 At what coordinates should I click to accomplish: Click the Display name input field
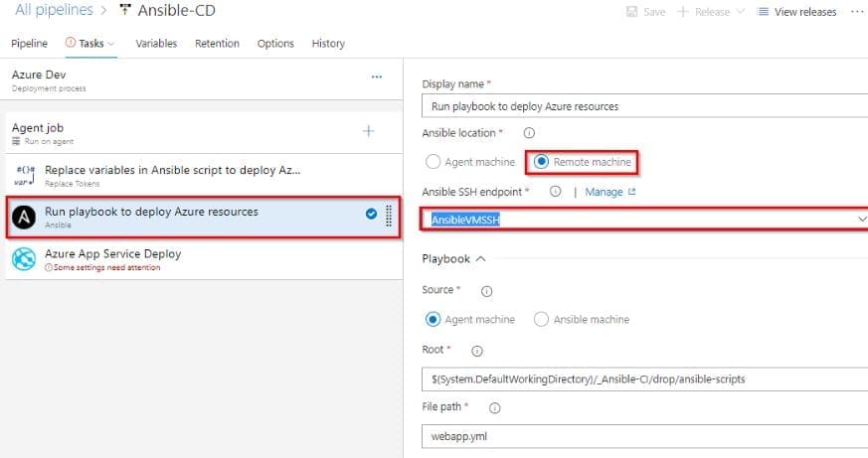coord(644,106)
